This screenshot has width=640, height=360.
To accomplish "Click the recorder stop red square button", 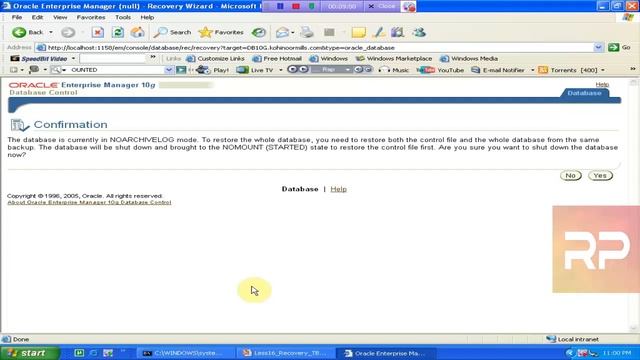I will pyautogui.click(x=296, y=6).
